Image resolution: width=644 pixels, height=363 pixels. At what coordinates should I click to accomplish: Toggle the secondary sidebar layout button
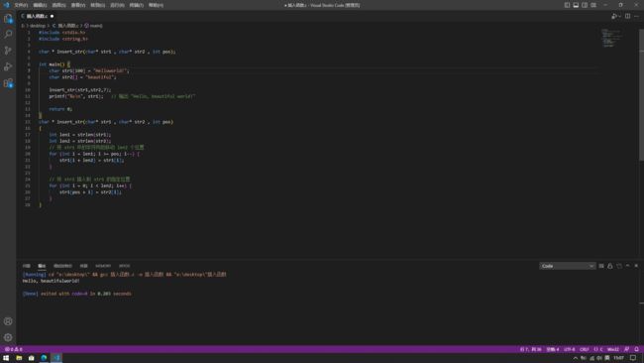point(585,5)
